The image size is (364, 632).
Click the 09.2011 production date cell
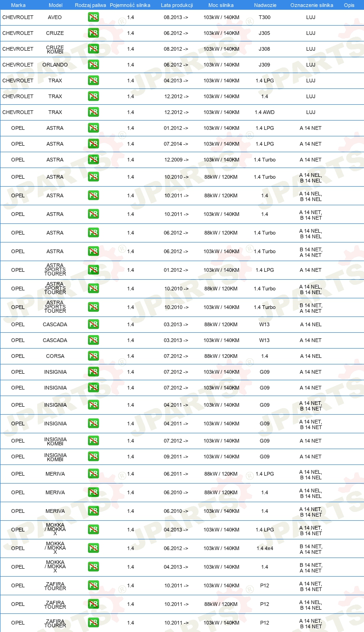click(x=176, y=457)
